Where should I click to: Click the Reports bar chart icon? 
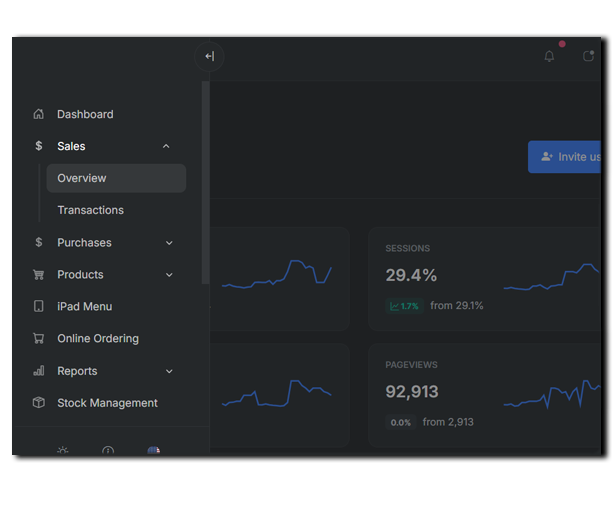point(39,371)
